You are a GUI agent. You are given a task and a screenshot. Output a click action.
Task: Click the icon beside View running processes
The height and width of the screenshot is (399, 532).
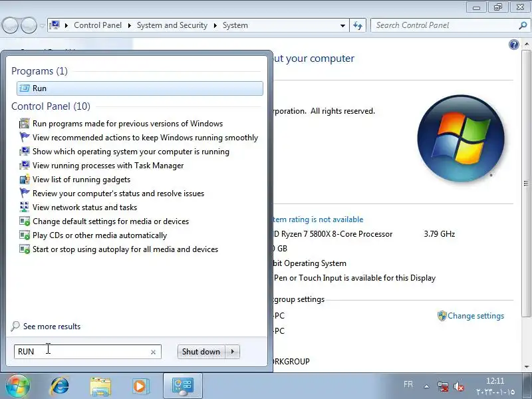point(25,165)
